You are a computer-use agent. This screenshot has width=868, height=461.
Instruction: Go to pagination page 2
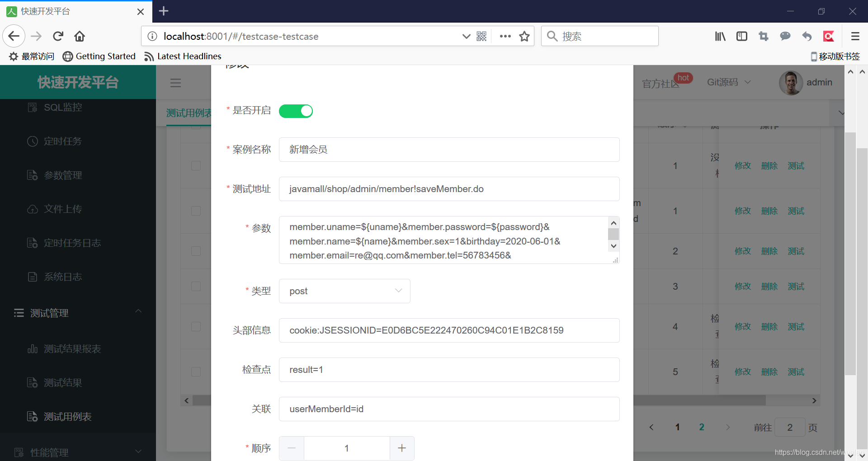[x=702, y=427]
